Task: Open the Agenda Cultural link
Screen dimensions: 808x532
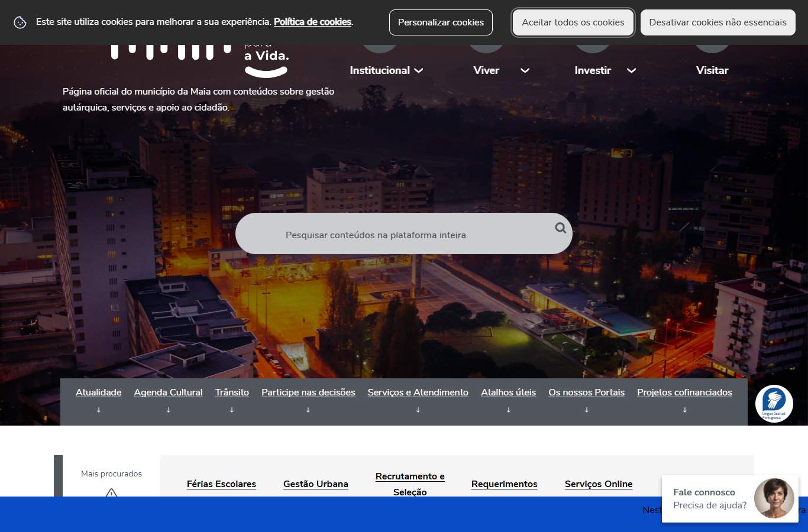Action: coord(169,392)
